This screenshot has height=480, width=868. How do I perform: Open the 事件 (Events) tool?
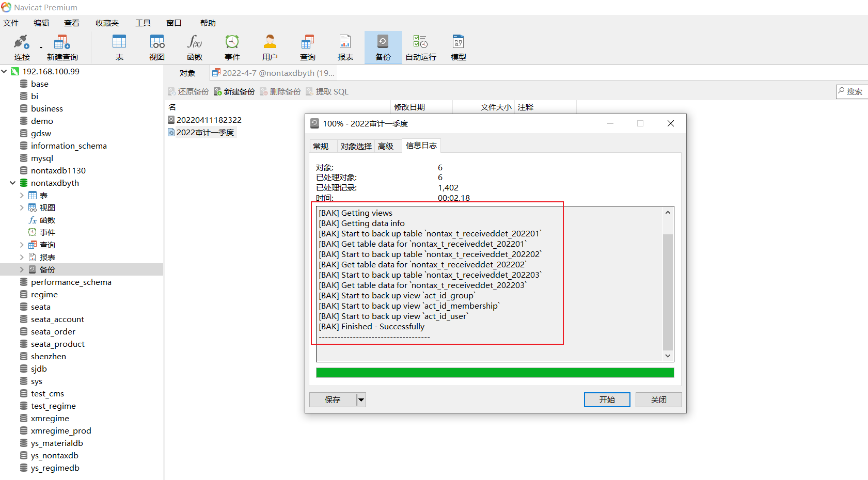click(x=232, y=47)
